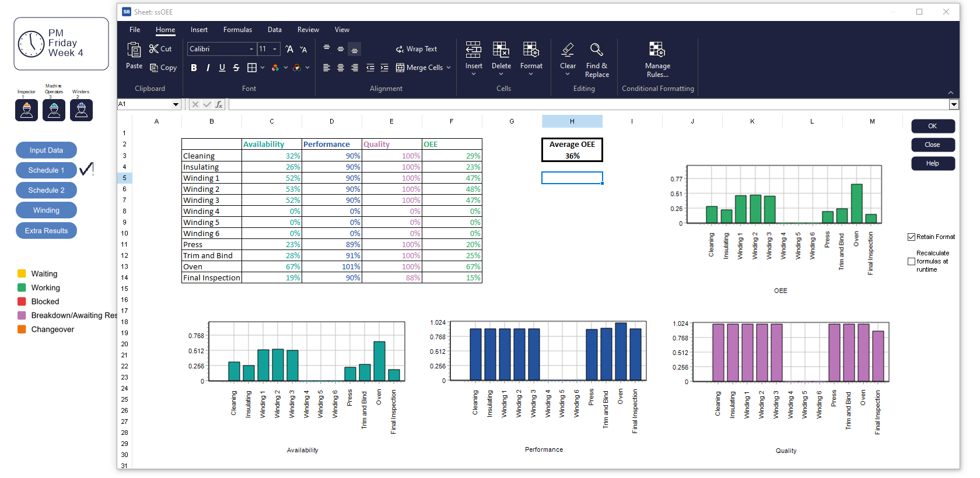Switch to the Insert tab
The height and width of the screenshot is (478, 980).
pyautogui.click(x=199, y=30)
